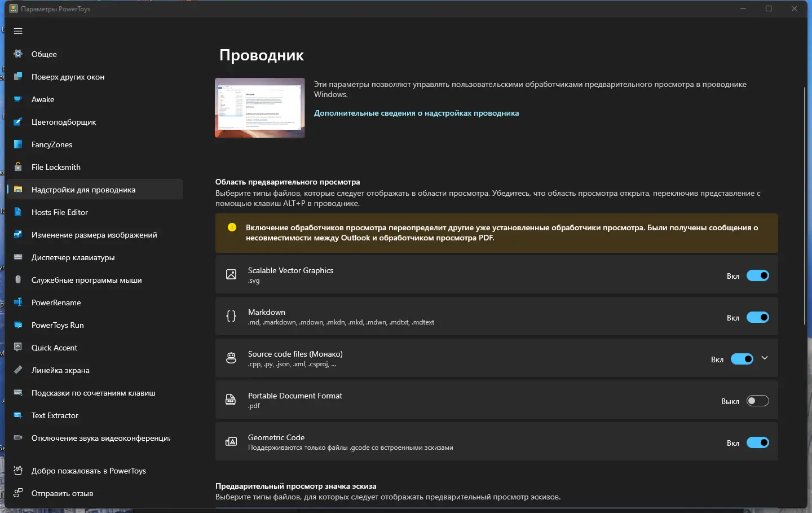Select the File Locksmith lock icon

[17, 167]
